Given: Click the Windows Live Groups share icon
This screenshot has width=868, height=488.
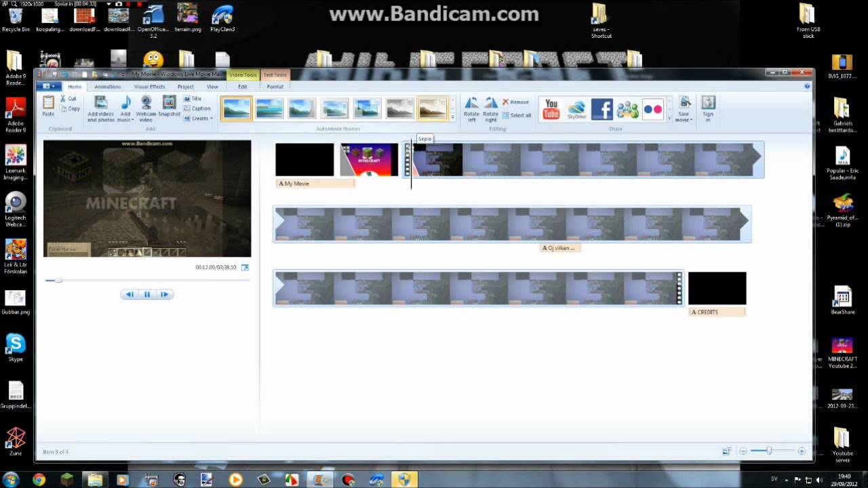Looking at the screenshot, I should click(x=627, y=109).
